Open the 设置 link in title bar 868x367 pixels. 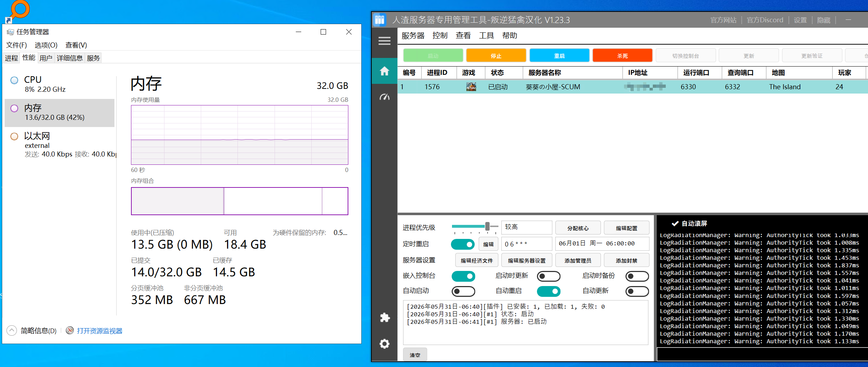[x=800, y=20]
